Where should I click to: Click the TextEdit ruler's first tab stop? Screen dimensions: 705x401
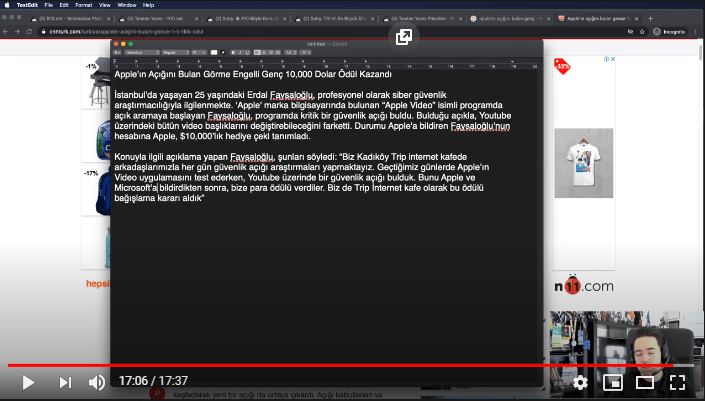point(137,62)
